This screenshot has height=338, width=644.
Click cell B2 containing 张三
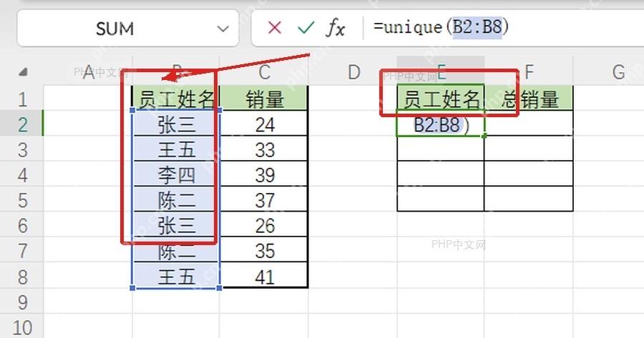(x=176, y=124)
